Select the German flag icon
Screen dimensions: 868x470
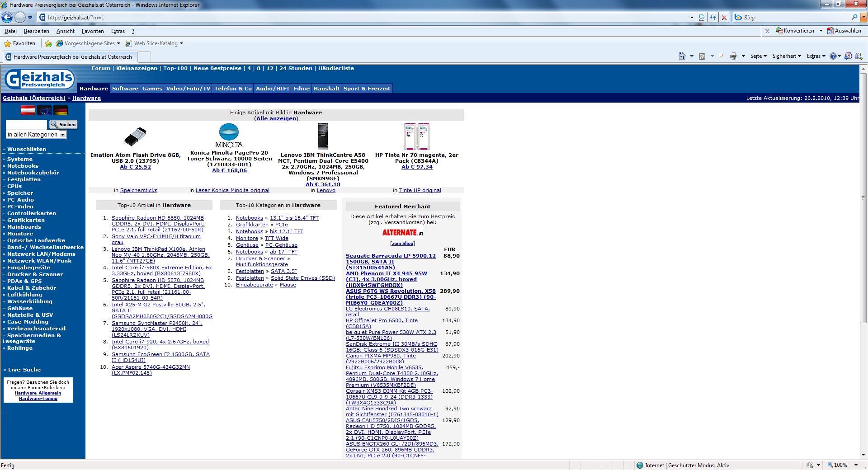(x=61, y=110)
